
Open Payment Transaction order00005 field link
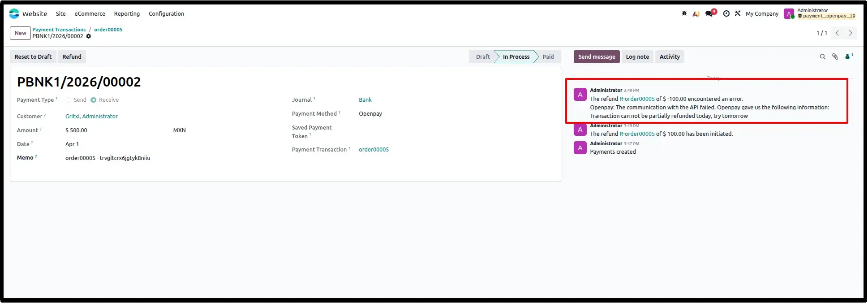click(374, 150)
